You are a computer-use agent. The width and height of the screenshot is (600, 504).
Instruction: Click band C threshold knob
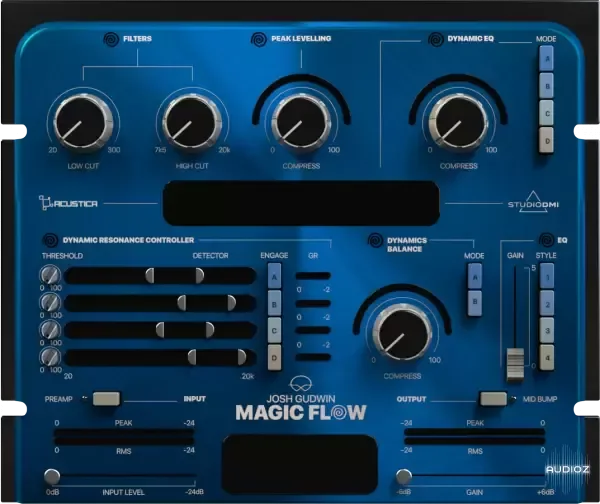[x=51, y=329]
